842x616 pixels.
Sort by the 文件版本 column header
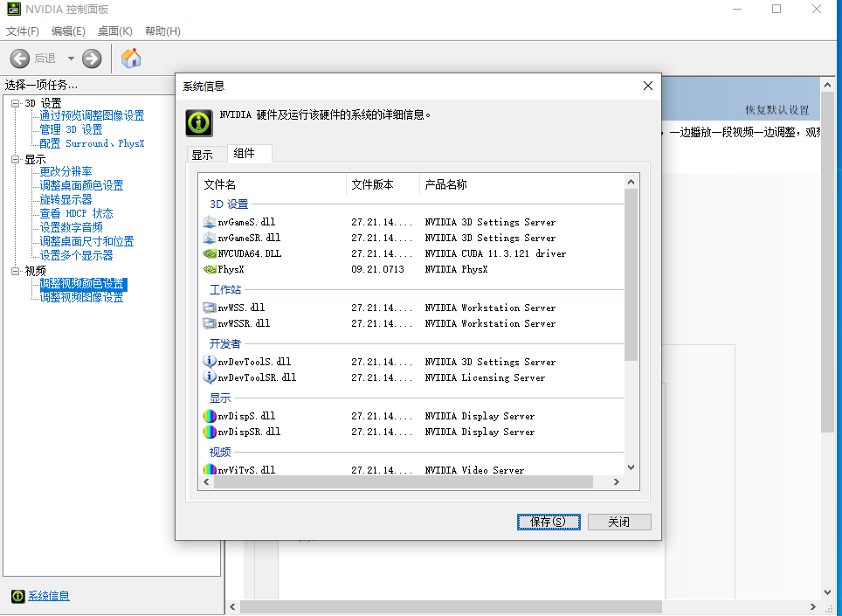383,184
